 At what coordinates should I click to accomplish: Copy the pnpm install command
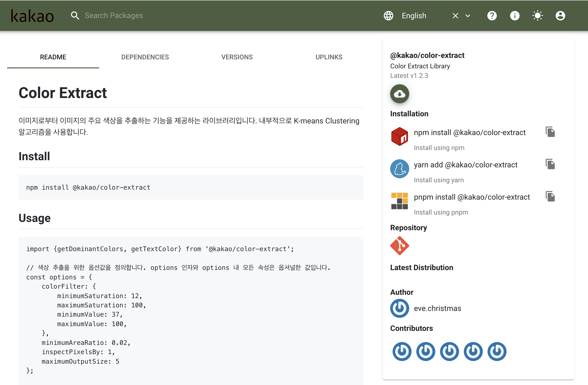550,197
